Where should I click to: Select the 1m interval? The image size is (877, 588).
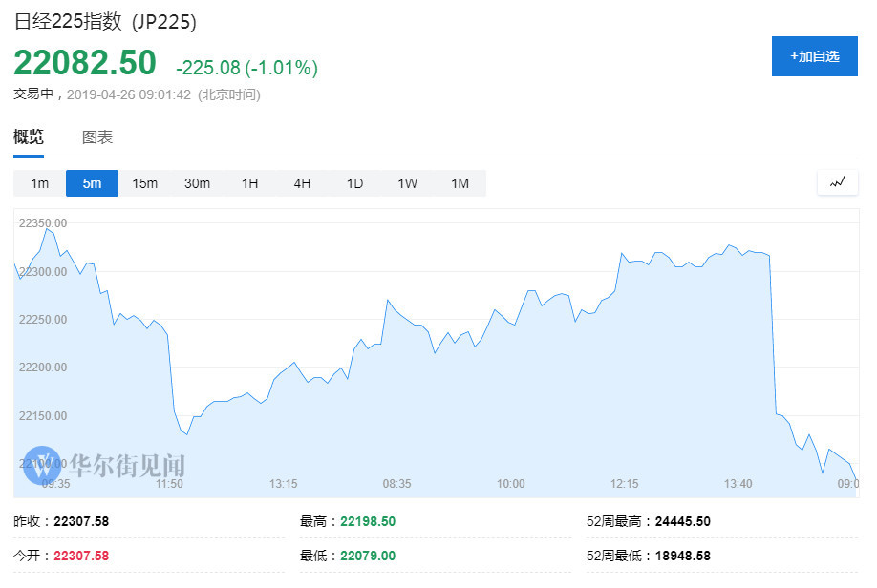(40, 183)
